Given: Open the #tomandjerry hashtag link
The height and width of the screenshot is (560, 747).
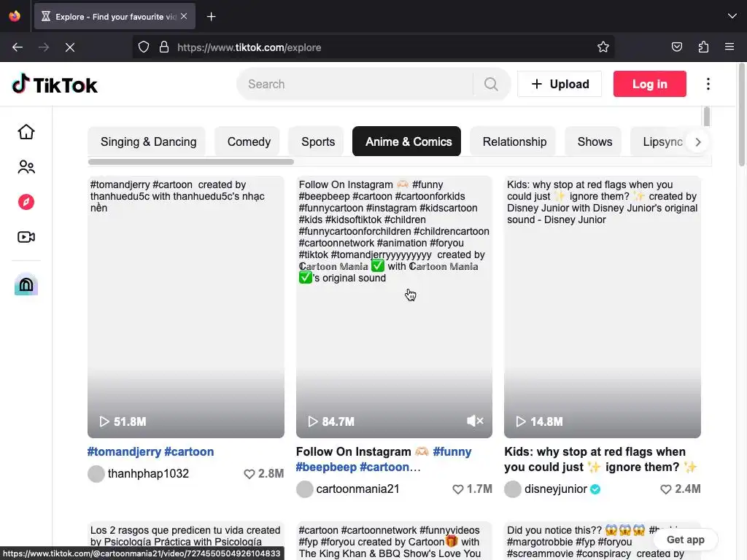Looking at the screenshot, I should (x=124, y=451).
